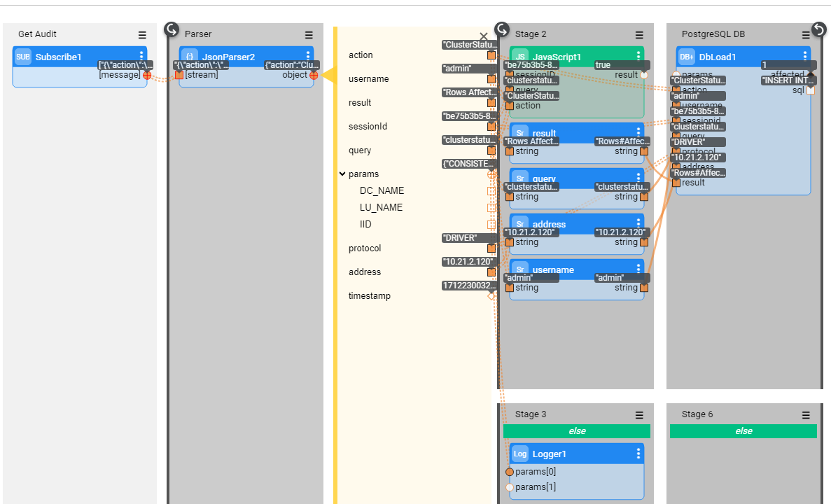Toggle the Logger1 params[0] input port
Screen dimensions: 831x504
510,472
